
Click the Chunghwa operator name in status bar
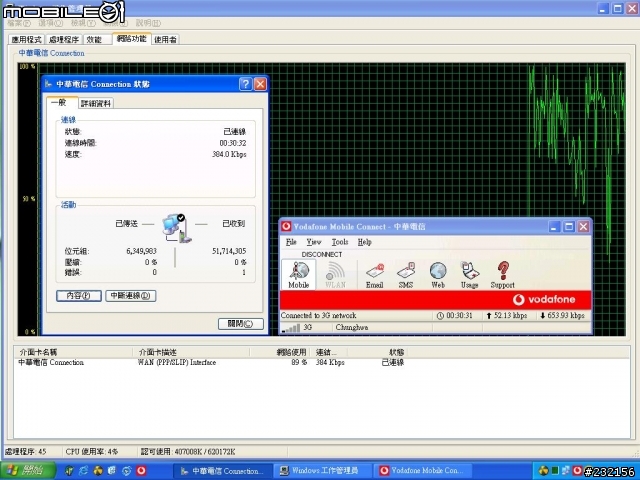tap(351, 327)
